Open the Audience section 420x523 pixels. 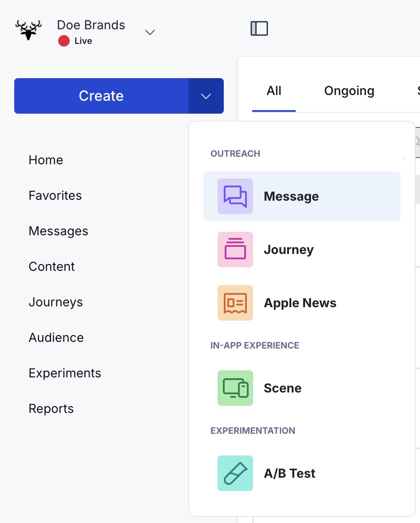[x=56, y=337]
